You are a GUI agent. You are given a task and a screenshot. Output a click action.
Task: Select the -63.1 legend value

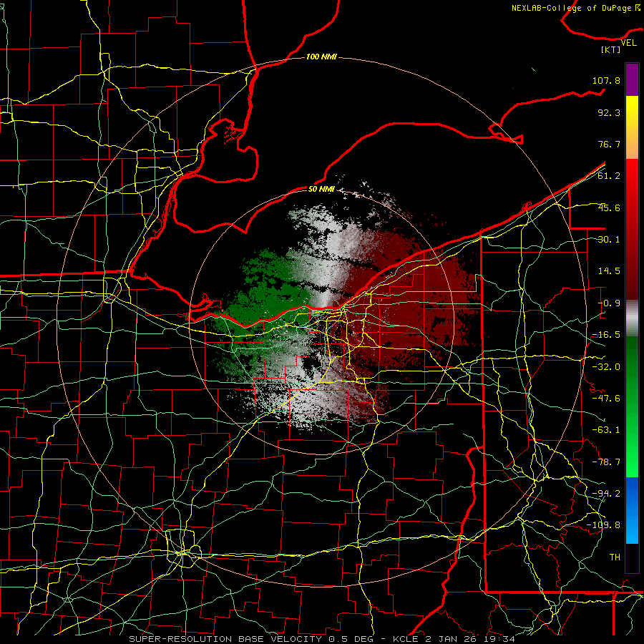coord(606,430)
